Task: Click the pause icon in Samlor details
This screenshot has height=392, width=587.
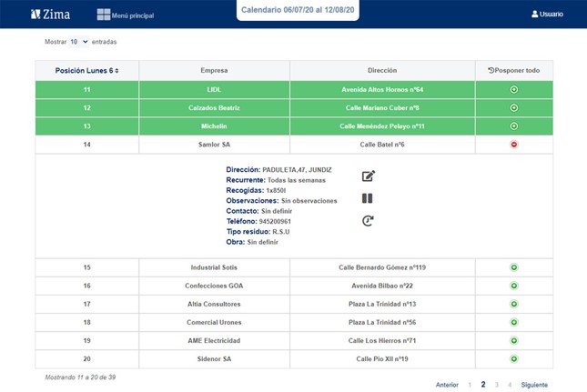Action: coord(368,198)
